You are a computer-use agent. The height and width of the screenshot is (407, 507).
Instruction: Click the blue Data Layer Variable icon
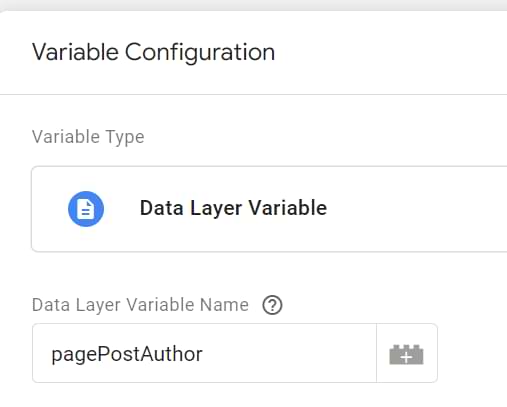(86, 209)
